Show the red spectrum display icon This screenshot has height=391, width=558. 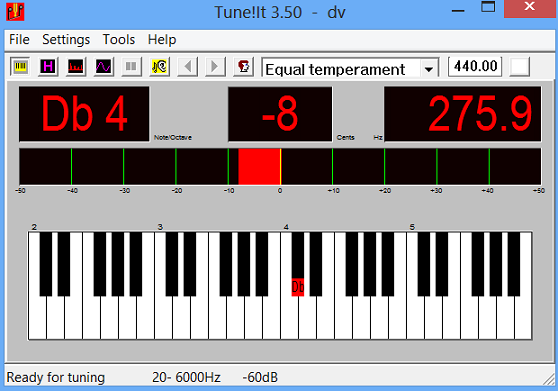pyautogui.click(x=76, y=67)
